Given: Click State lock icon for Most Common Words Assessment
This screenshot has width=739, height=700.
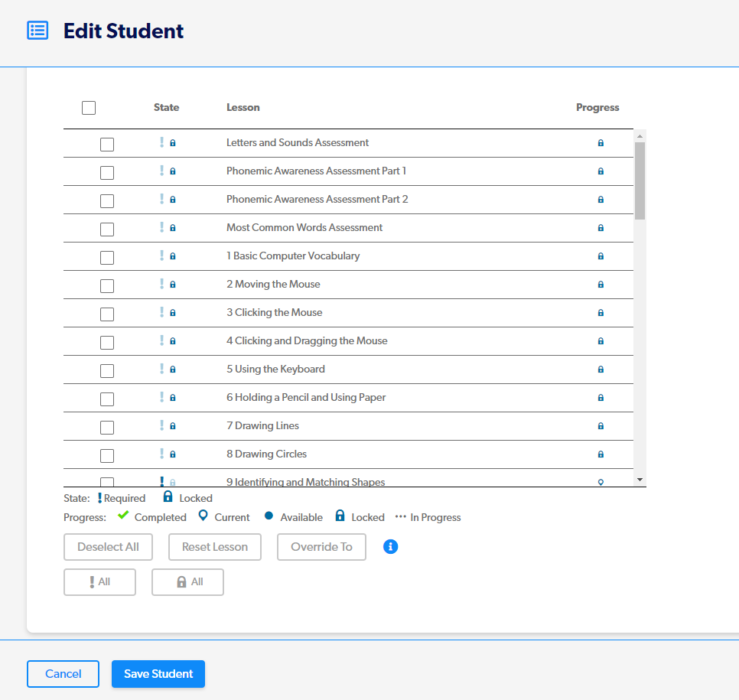Looking at the screenshot, I should click(x=172, y=228).
